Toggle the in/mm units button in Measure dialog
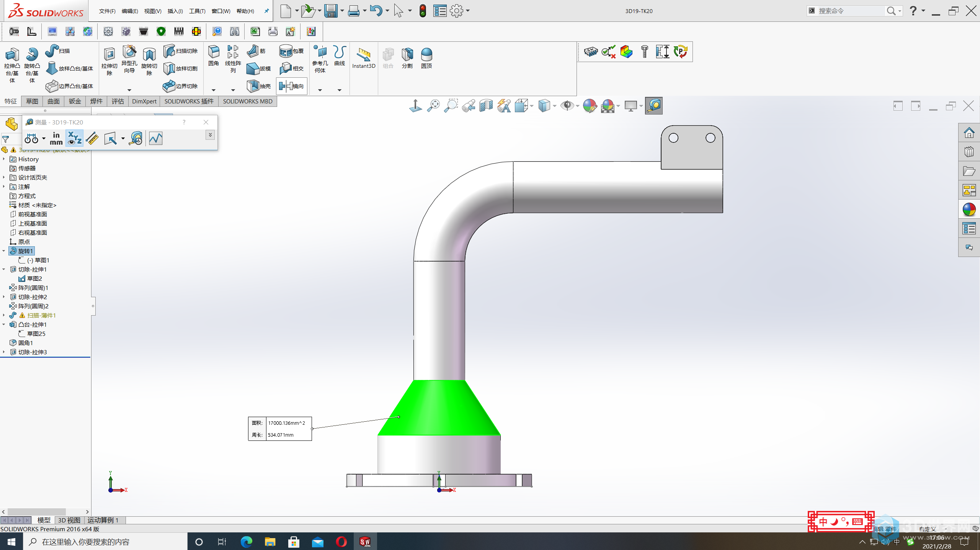This screenshot has height=550, width=980. tap(56, 138)
